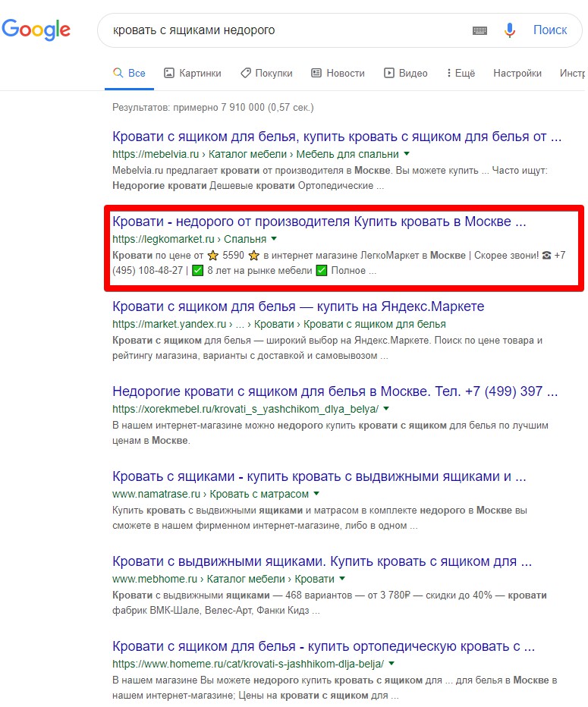The image size is (588, 707).
Task: Open the Новости tab
Action: 338,73
